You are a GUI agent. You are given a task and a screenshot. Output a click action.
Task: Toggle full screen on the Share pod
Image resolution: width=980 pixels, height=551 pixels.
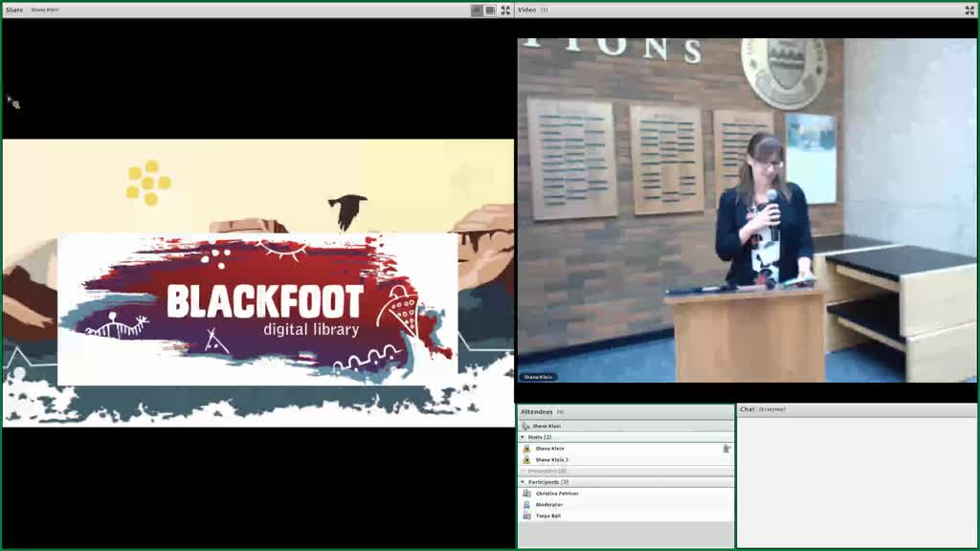pyautogui.click(x=505, y=10)
